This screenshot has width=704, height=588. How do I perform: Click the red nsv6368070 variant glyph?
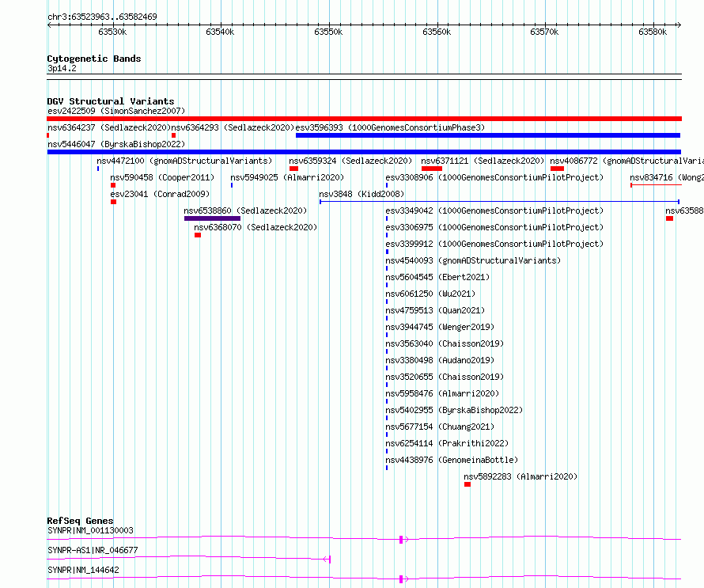click(198, 235)
